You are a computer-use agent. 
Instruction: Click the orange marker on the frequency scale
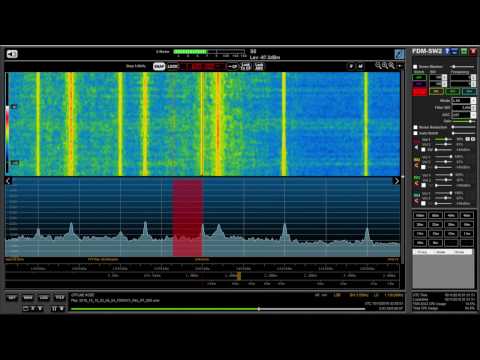pos(239,276)
